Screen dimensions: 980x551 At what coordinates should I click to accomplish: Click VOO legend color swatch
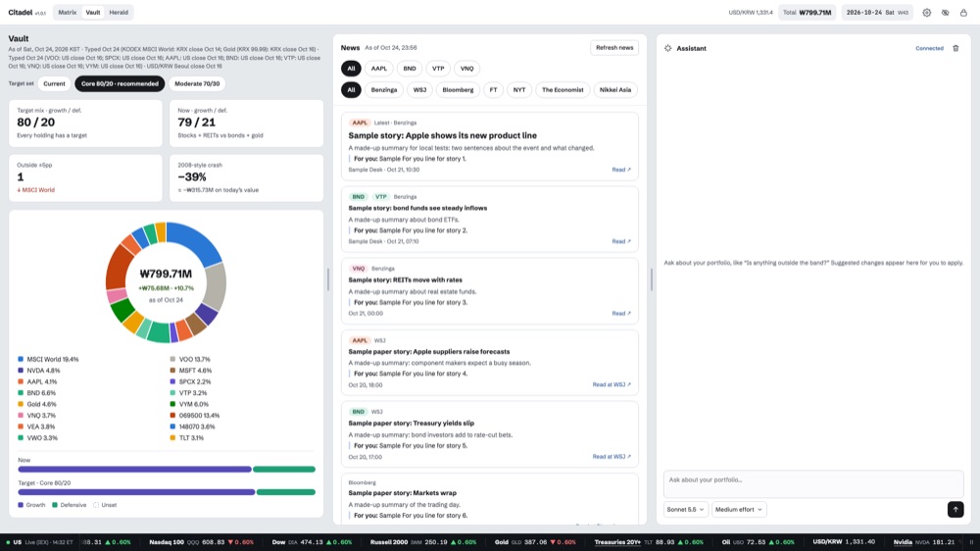coord(172,359)
